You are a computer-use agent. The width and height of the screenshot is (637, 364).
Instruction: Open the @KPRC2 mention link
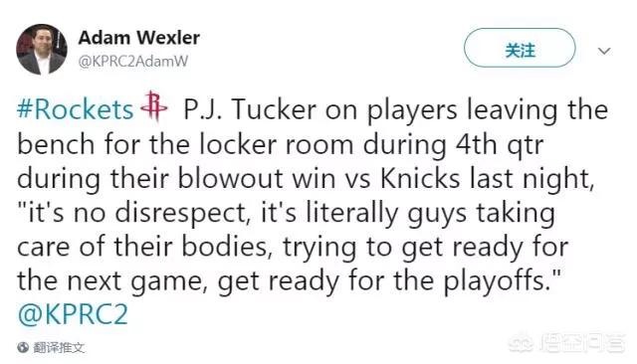click(x=73, y=313)
